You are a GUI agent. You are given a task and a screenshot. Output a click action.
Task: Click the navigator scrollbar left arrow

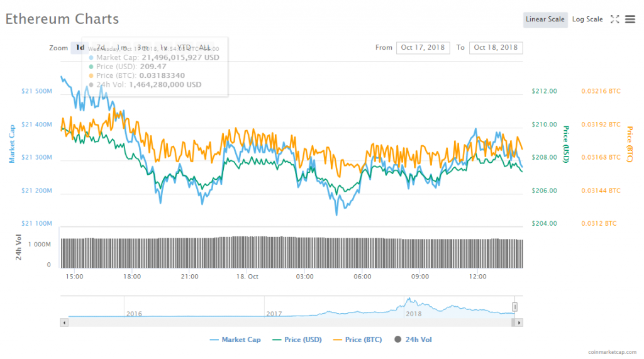(64, 323)
